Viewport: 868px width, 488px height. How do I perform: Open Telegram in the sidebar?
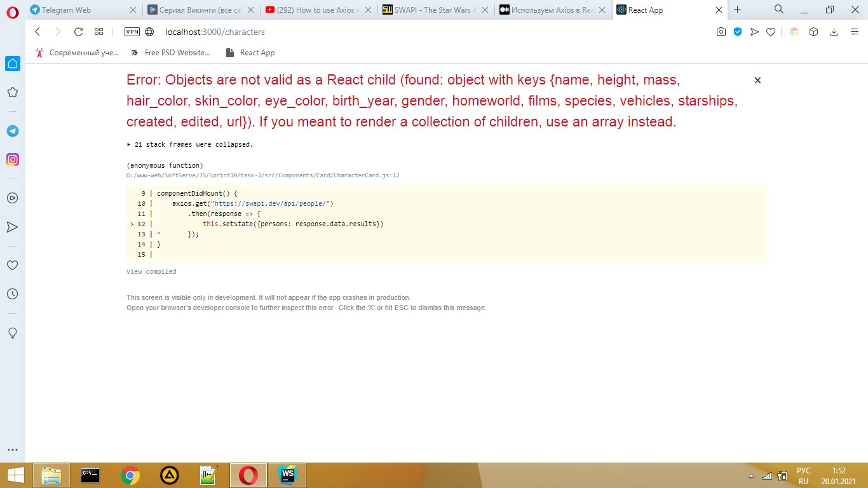click(x=12, y=131)
